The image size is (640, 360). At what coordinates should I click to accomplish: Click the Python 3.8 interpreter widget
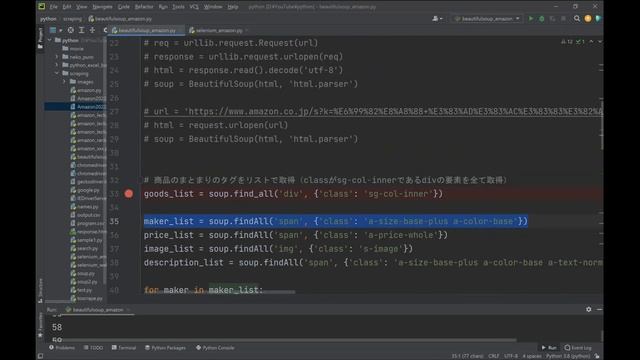click(x=568, y=356)
